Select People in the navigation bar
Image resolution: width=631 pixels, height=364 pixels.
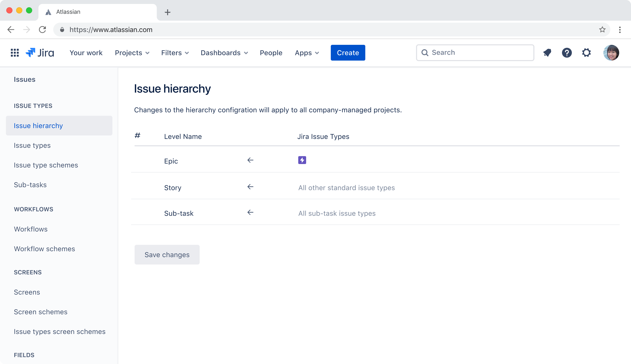pyautogui.click(x=271, y=52)
